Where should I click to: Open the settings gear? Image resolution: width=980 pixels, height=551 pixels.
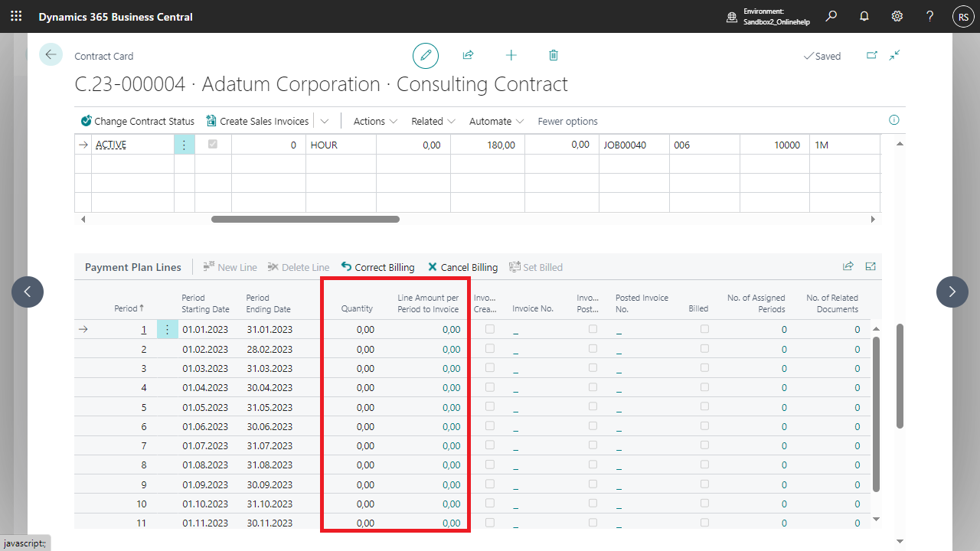[897, 16]
